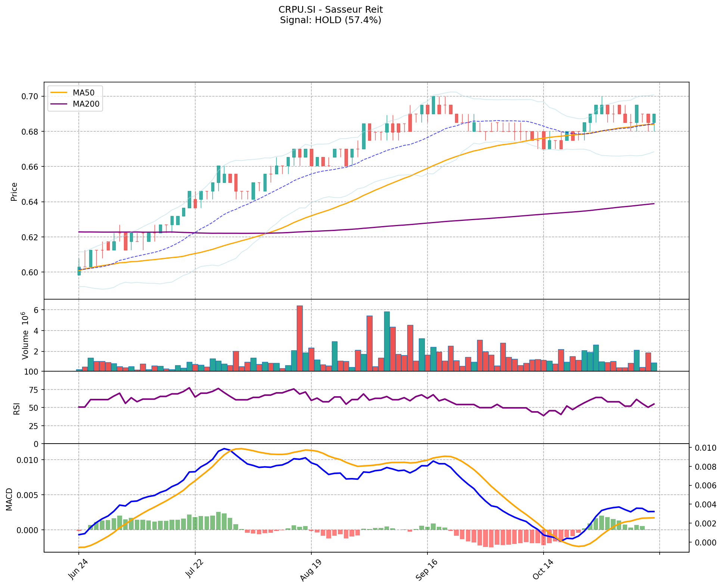The image size is (722, 588).
Task: Click the MA50 legend label
Action: point(84,93)
